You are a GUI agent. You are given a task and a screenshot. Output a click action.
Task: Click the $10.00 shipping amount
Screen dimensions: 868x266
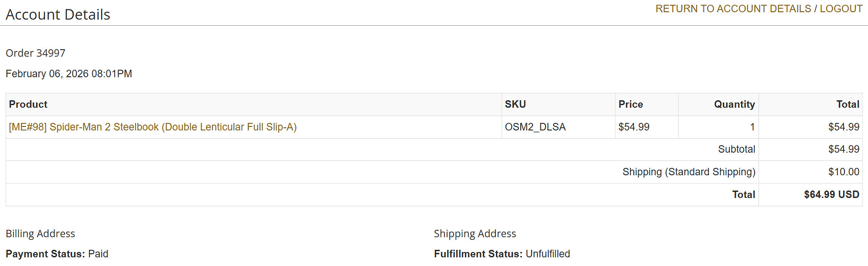click(x=844, y=172)
